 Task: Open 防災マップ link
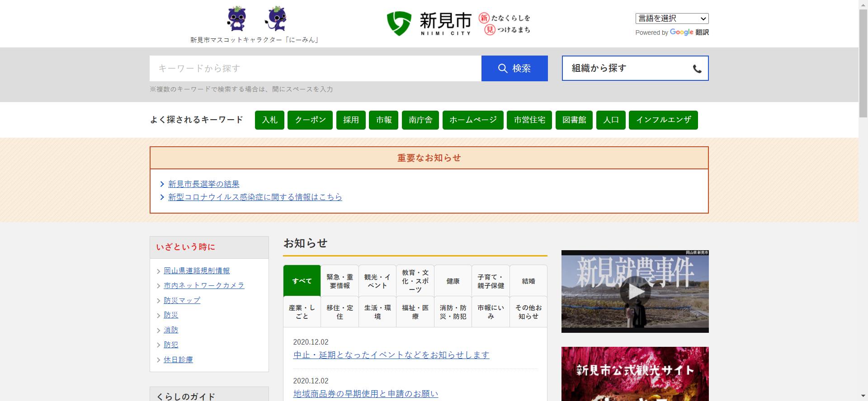point(182,300)
